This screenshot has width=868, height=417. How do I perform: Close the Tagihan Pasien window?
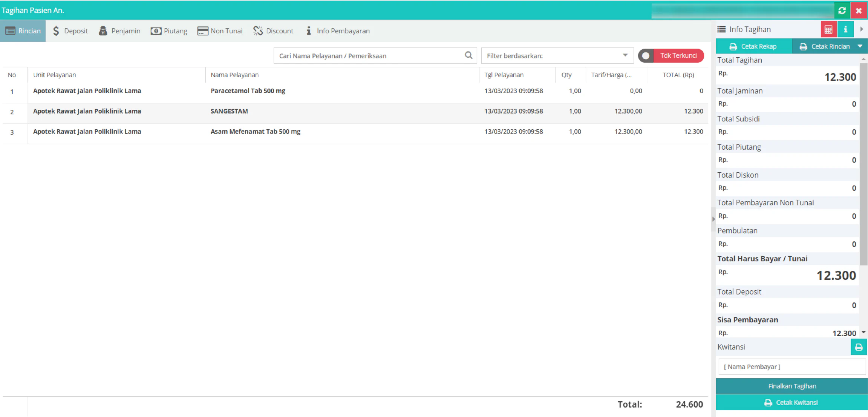click(x=859, y=11)
